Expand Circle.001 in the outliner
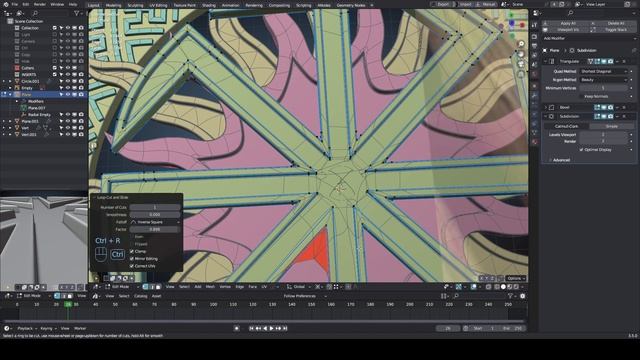The height and width of the screenshot is (360, 640). (10, 81)
